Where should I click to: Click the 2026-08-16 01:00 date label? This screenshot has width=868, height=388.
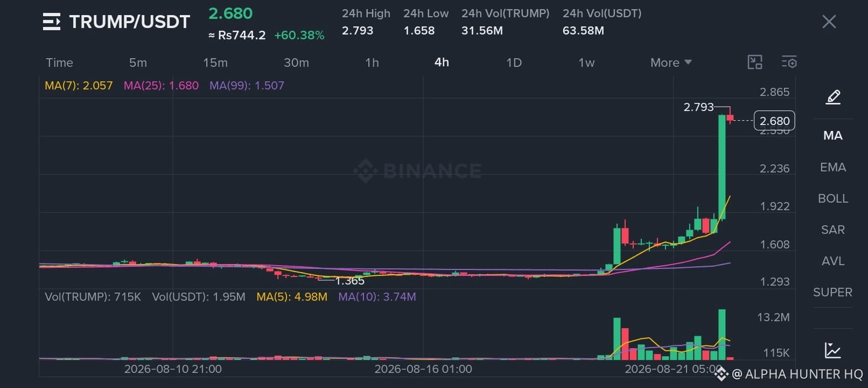pyautogui.click(x=423, y=369)
